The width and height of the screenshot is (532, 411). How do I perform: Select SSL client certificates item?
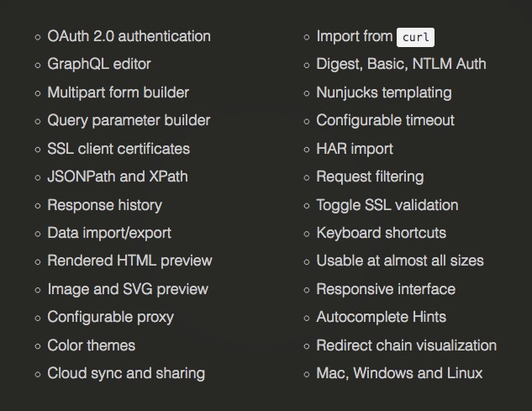click(x=119, y=149)
